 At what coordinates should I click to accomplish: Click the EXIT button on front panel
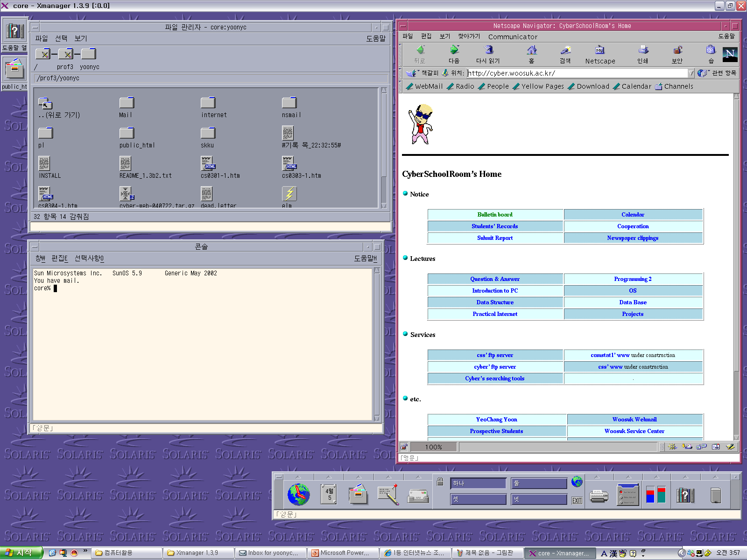pos(577,501)
